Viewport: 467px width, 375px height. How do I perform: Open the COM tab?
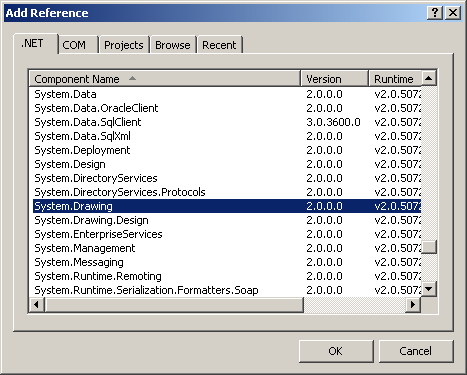tap(78, 45)
